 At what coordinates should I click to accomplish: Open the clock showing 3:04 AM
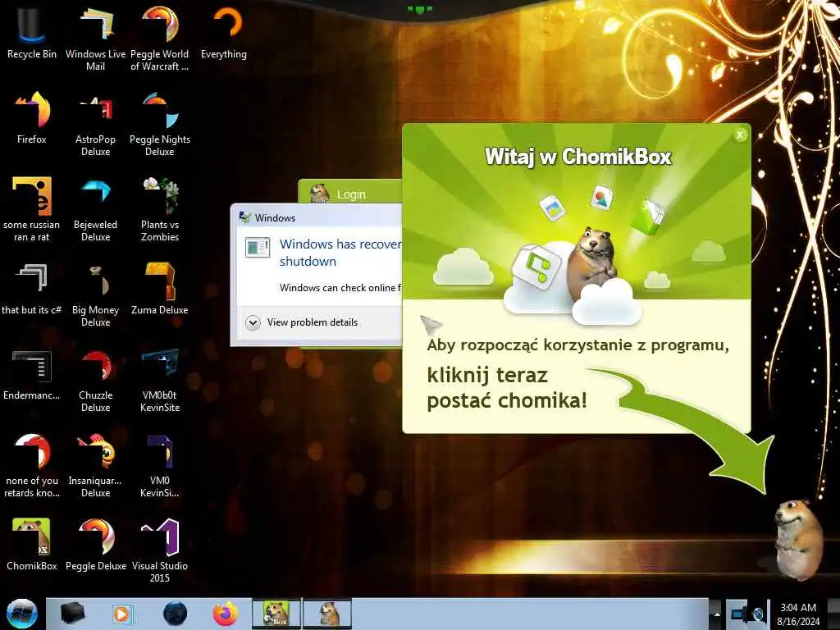pyautogui.click(x=798, y=614)
